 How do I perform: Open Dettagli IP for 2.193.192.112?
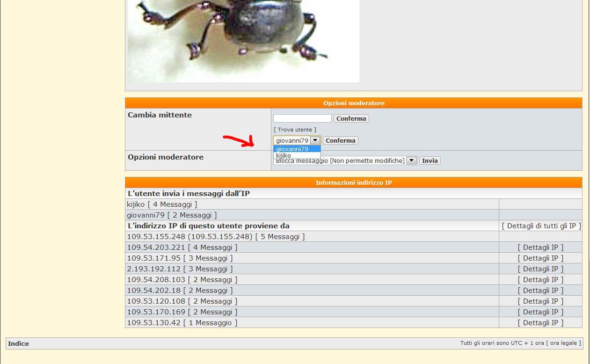[540, 269]
